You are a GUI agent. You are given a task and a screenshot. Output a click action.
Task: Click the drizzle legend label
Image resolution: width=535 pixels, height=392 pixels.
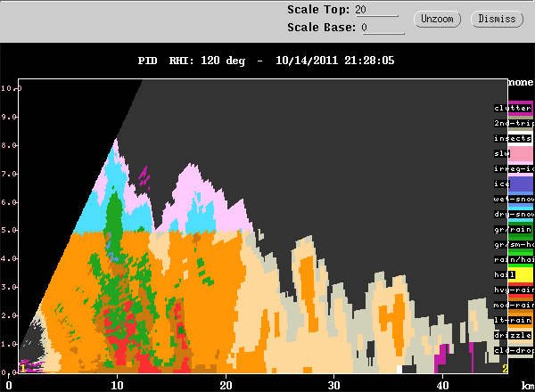(513, 335)
